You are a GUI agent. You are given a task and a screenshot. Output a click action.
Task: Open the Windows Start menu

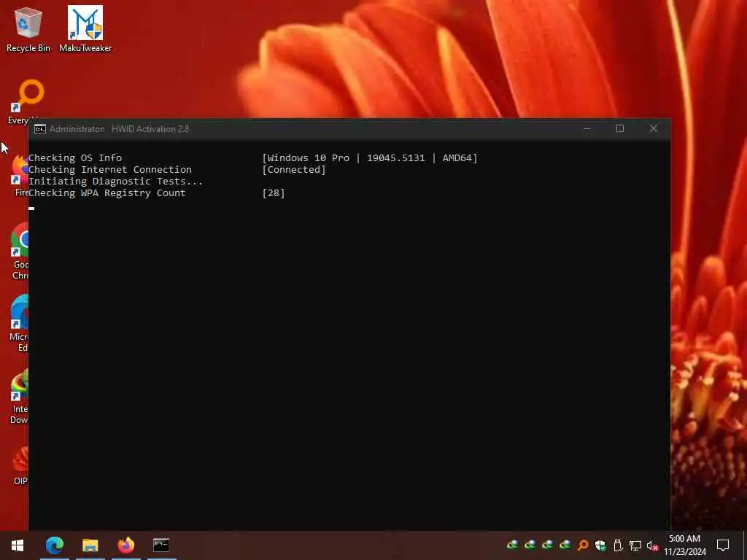18,545
